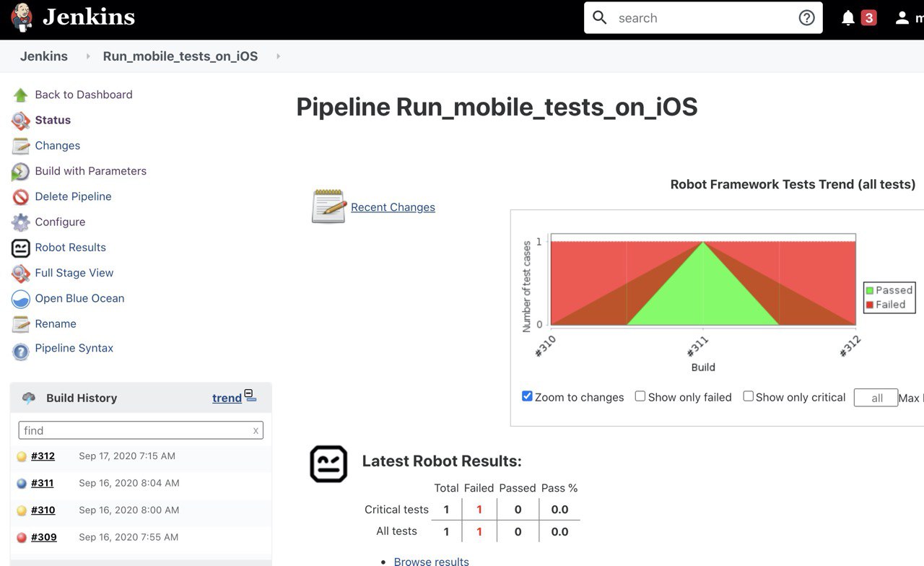The image size is (924, 566).
Task: Click the #311 point on trend chart
Action: (703, 243)
